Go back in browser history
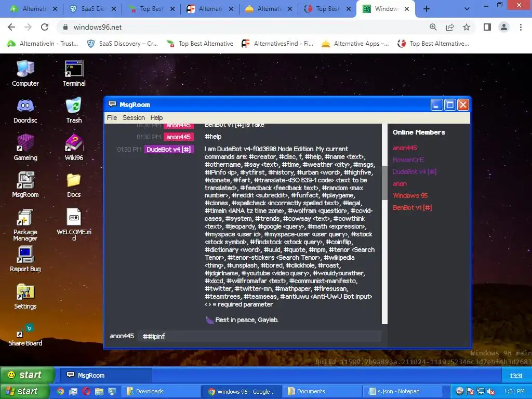The height and width of the screenshot is (399, 532). click(x=11, y=27)
